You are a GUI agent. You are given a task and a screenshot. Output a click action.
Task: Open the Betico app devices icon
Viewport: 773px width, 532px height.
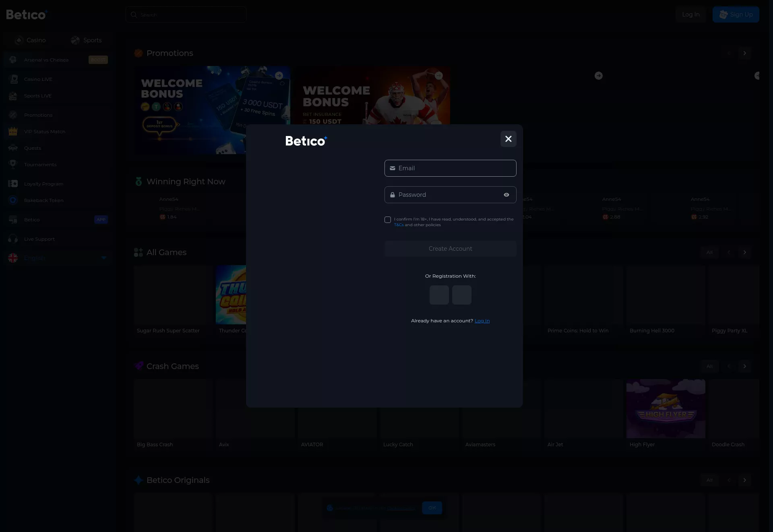[13, 220]
